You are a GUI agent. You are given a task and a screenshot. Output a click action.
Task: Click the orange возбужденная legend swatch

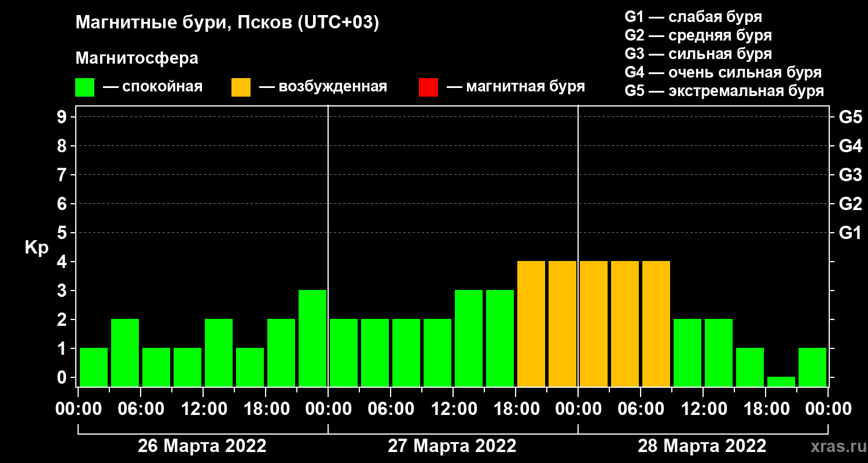[x=241, y=87]
